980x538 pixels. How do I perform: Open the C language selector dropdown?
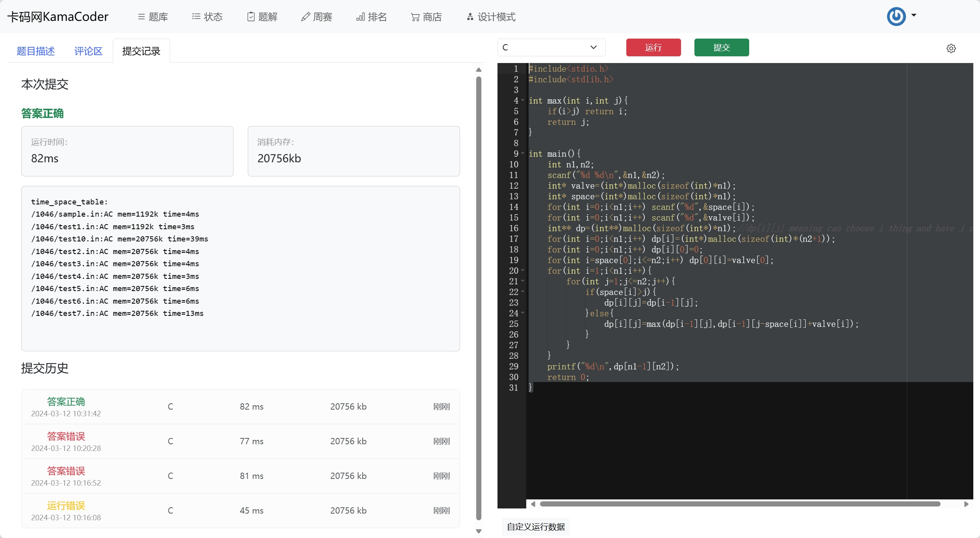pos(551,47)
